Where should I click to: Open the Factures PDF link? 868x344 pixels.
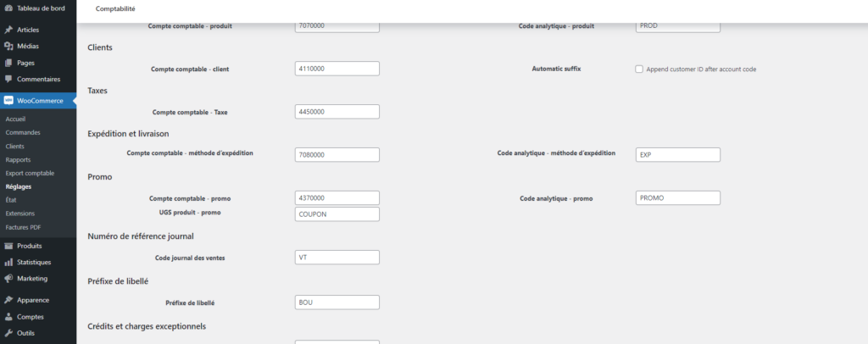pyautogui.click(x=23, y=227)
